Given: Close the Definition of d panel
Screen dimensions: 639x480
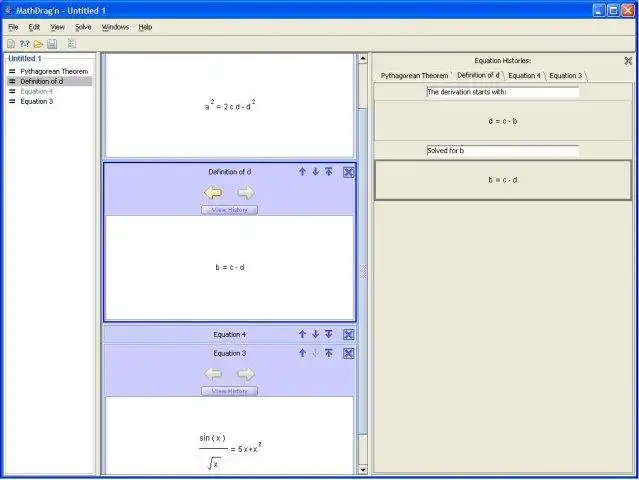Looking at the screenshot, I should 348,172.
